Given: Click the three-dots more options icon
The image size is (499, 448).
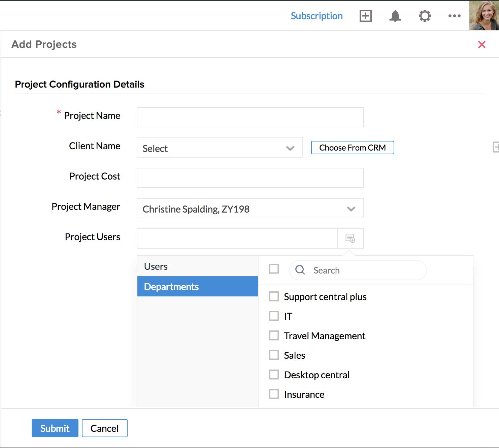Looking at the screenshot, I should [x=454, y=16].
